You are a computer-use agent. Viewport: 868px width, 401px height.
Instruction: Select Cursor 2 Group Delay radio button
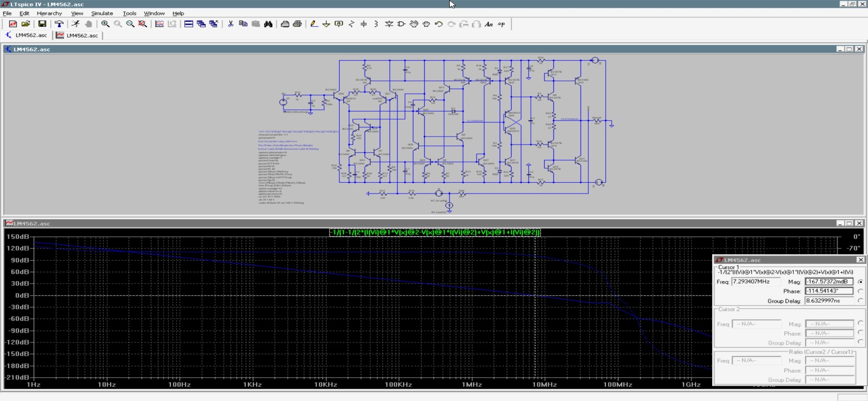click(x=860, y=342)
